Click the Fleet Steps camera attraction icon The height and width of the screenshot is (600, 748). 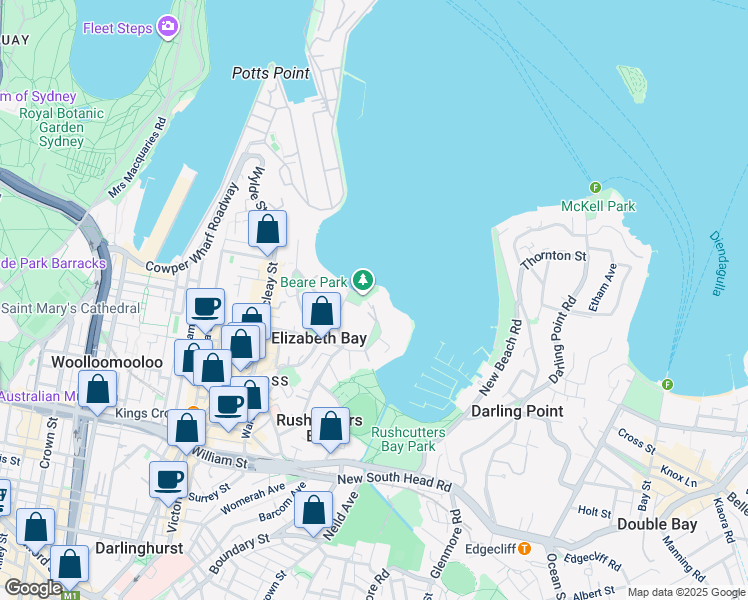168,27
